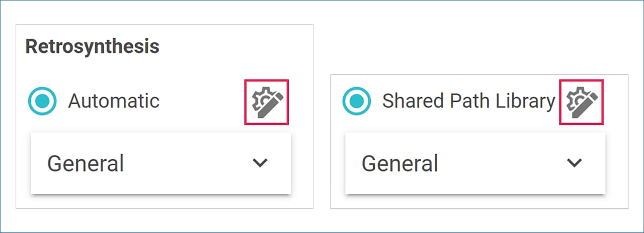Click the chevron arrow in the Automatic dropdown
The width and height of the screenshot is (644, 233).
(260, 163)
